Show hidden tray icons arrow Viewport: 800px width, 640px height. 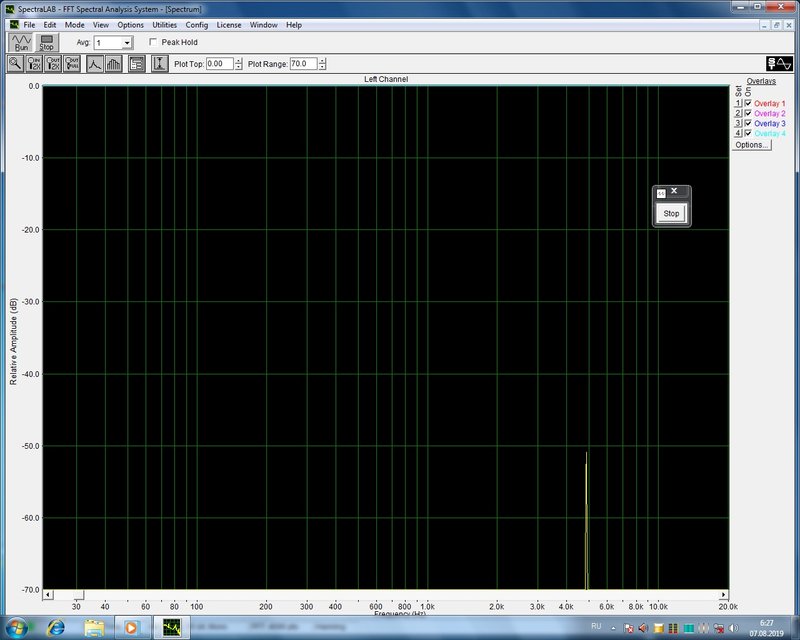613,628
